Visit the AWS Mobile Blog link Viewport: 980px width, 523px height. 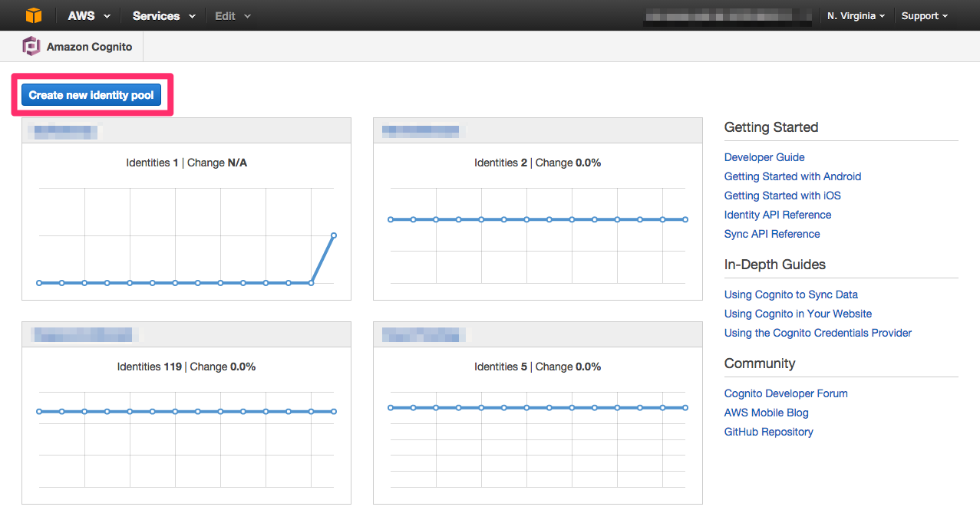(767, 413)
